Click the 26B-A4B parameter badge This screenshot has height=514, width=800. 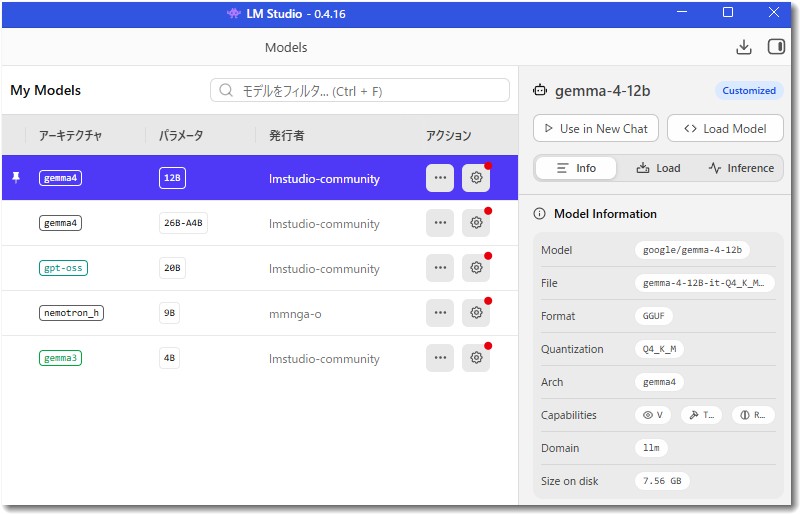click(x=183, y=223)
